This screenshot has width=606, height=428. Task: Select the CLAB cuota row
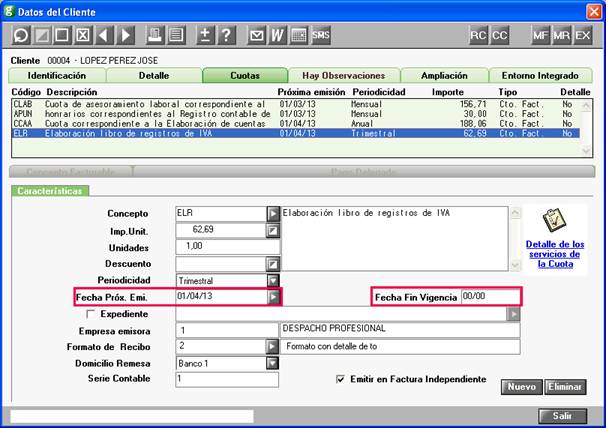tap(296, 104)
